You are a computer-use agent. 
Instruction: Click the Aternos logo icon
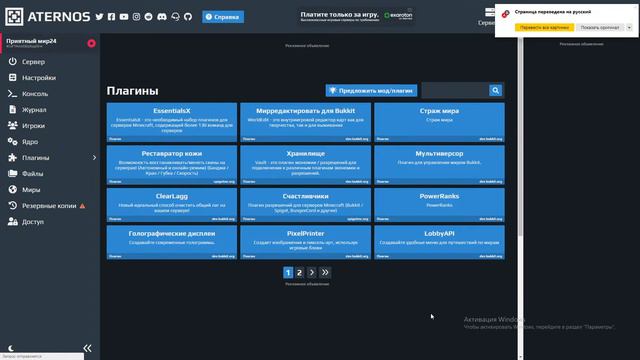pos(14,17)
